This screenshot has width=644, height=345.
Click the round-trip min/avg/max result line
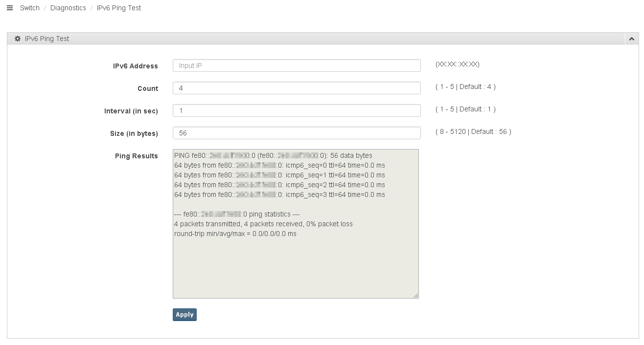[x=235, y=234]
